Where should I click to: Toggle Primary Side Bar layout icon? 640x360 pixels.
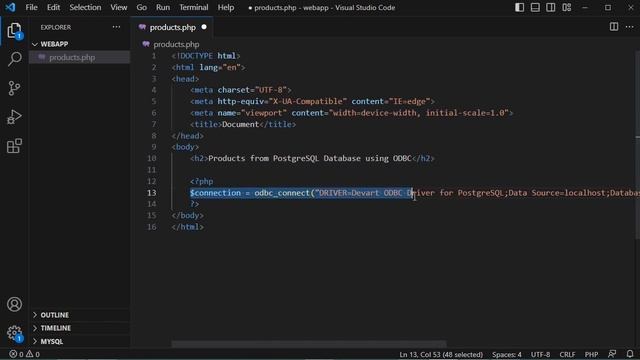[519, 7]
